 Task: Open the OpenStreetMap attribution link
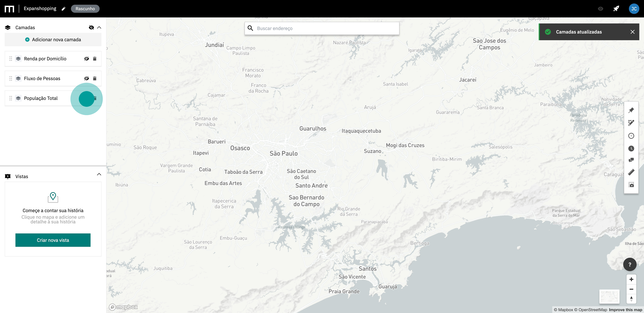(x=591, y=310)
